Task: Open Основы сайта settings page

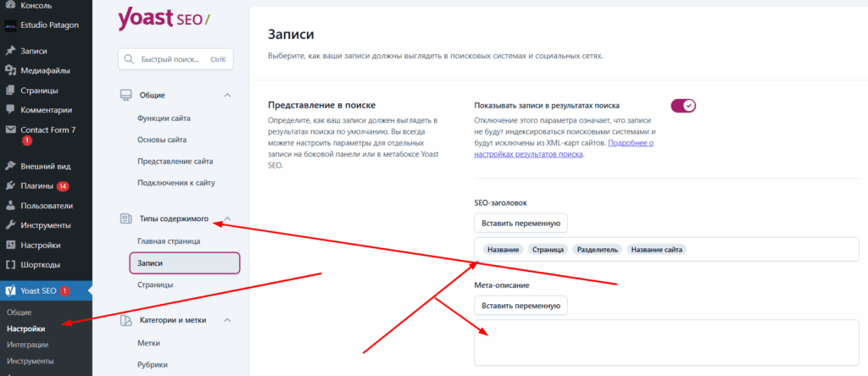Action: click(x=162, y=140)
